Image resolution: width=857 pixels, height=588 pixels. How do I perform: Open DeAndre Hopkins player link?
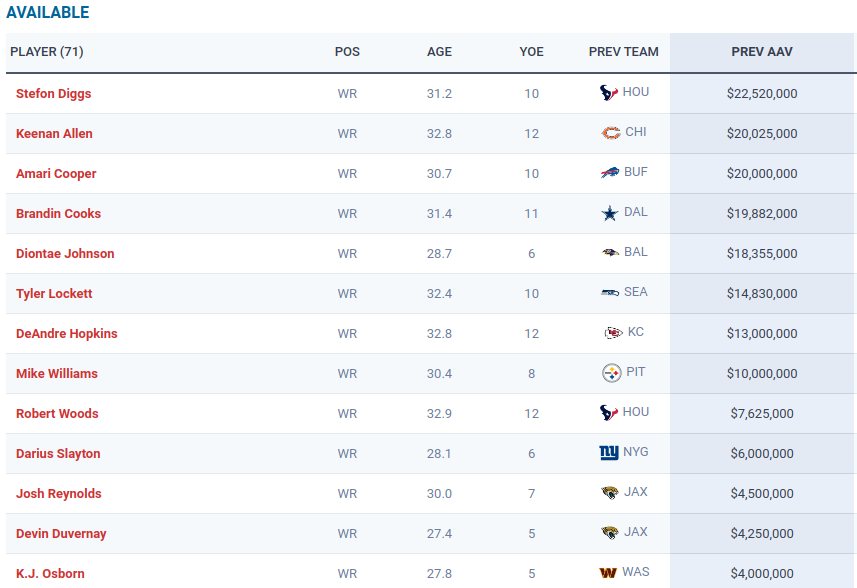[x=67, y=333]
